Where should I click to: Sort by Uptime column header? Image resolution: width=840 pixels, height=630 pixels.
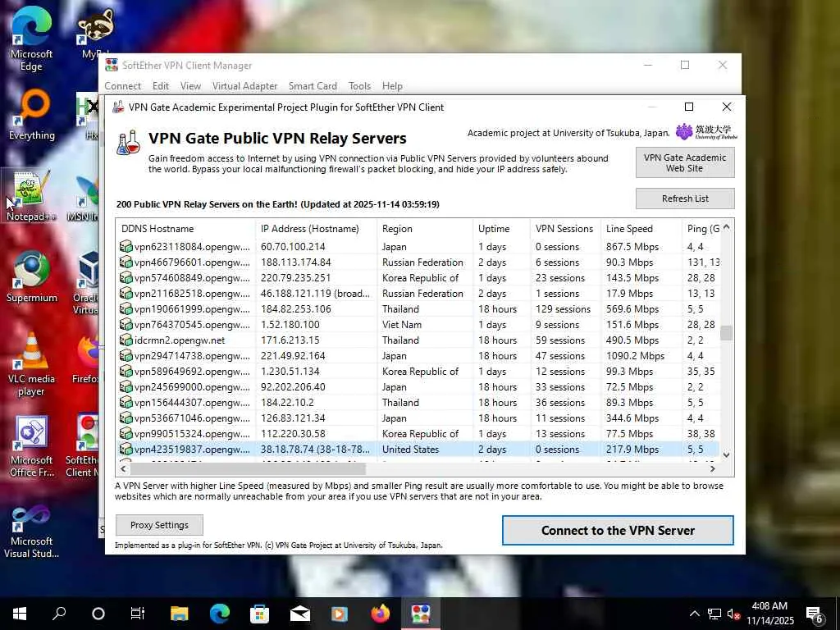tap(501, 229)
